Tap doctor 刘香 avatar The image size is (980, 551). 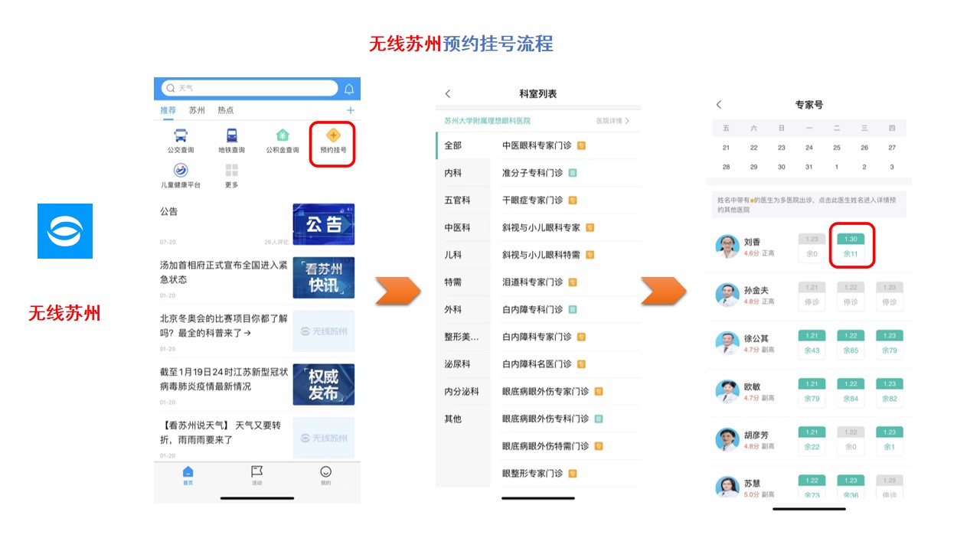[727, 246]
